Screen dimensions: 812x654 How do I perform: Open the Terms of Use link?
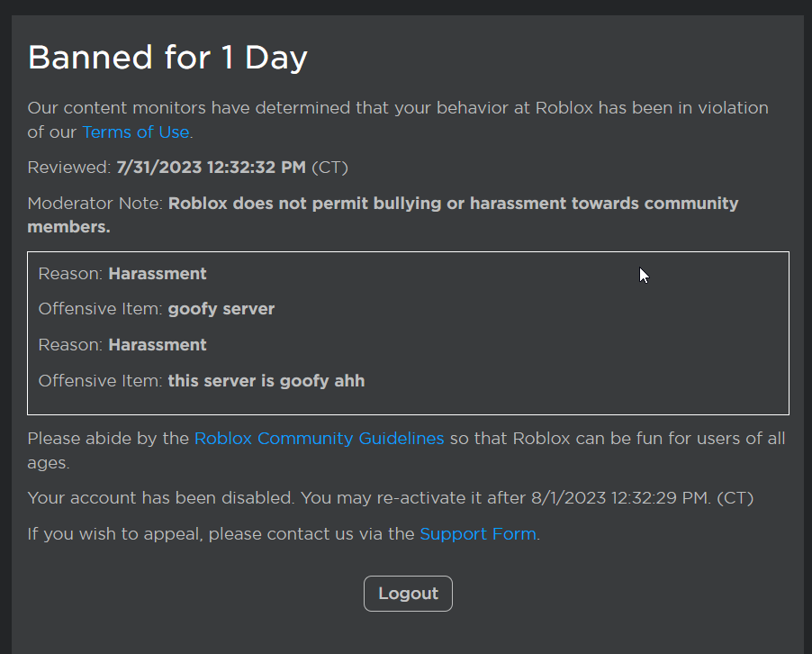pos(136,132)
